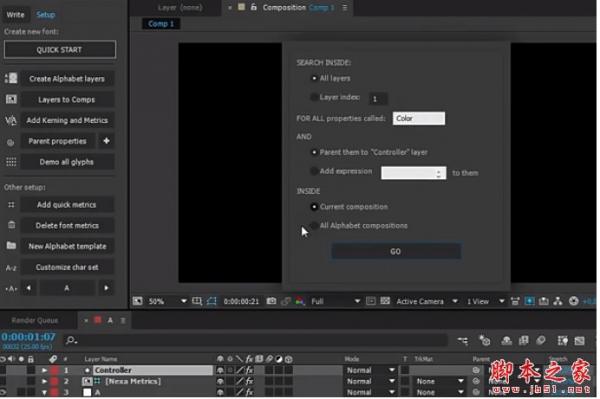Open the Full resolution dropdown
The width and height of the screenshot is (600, 399).
point(336,301)
